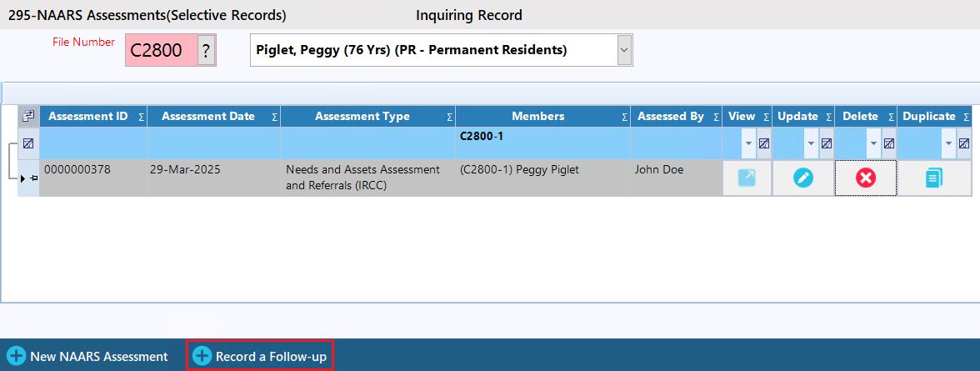Open the View column filter dropdown arrow

pos(748,143)
